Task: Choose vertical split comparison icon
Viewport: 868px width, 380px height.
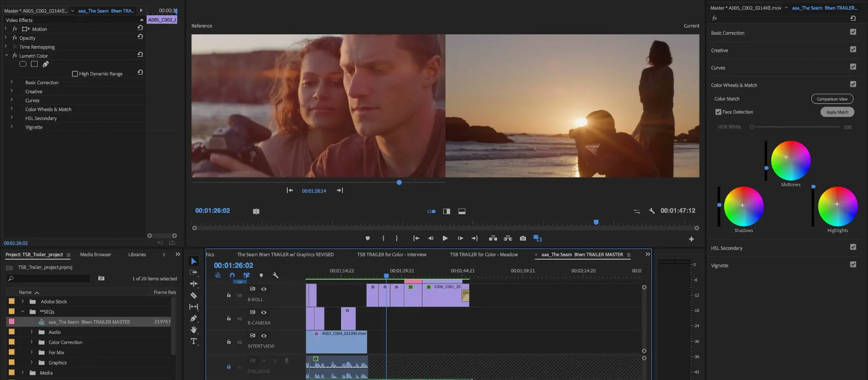Action: pos(446,211)
